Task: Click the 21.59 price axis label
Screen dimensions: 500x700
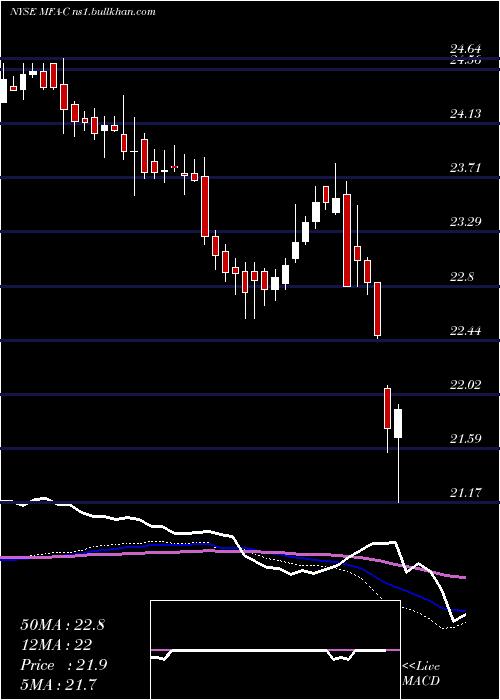Action: click(x=466, y=439)
